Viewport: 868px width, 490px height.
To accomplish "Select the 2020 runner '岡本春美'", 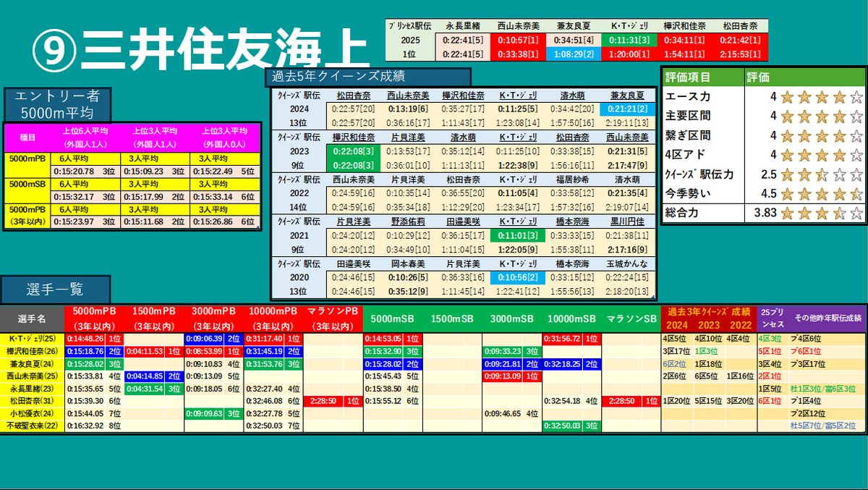I will (407, 264).
